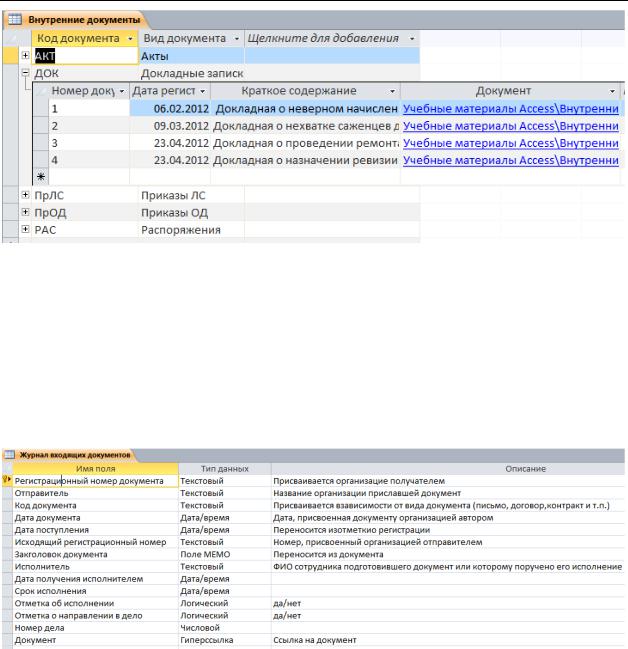The width and height of the screenshot is (628, 649).
Task: Open the Документ column filter dropdown
Action: 612,91
